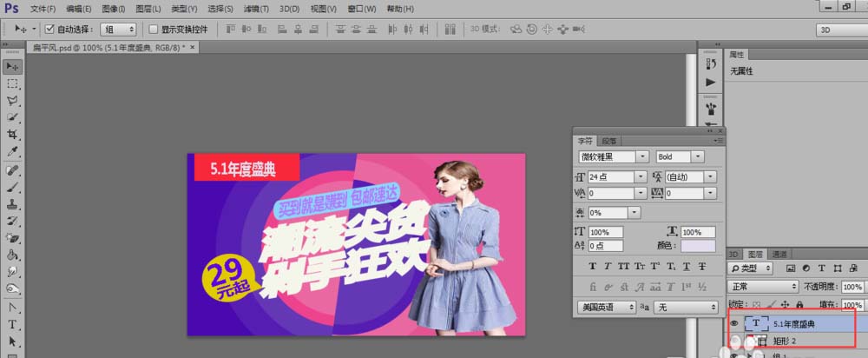
Task: Toggle faux italic style in Character panel
Action: pos(608,267)
